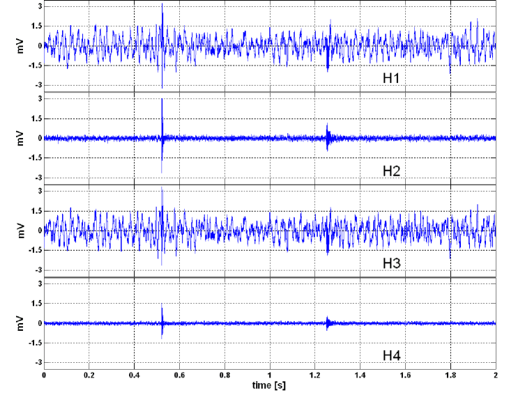Click the 2 tick ending the time axis
Image resolution: width=532 pixels, height=397 pixels.
496,375
